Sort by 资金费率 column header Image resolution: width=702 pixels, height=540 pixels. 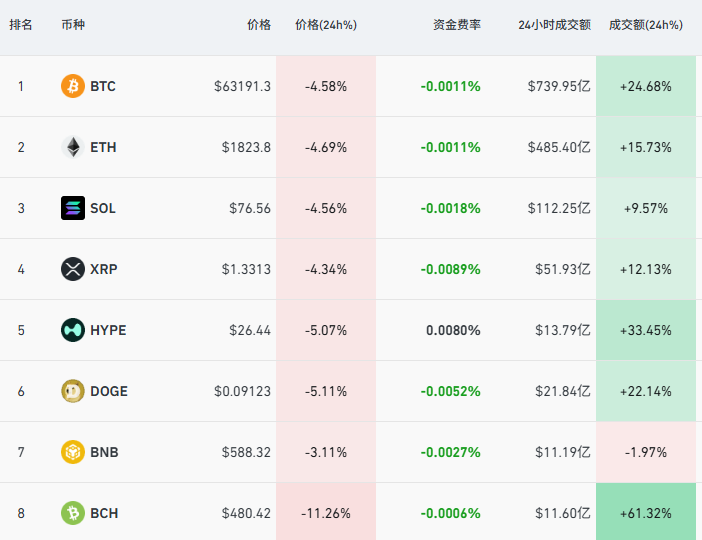[457, 24]
